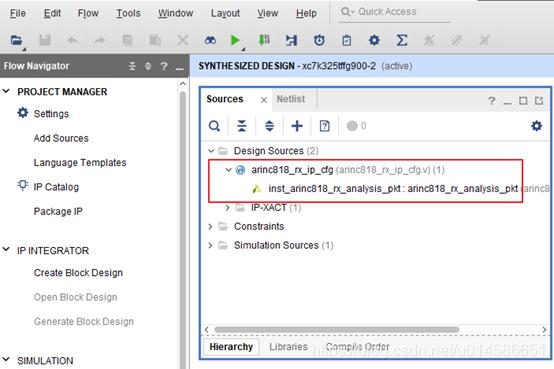Open the IP Catalog
This screenshot has height=369, width=554.
coord(56,187)
